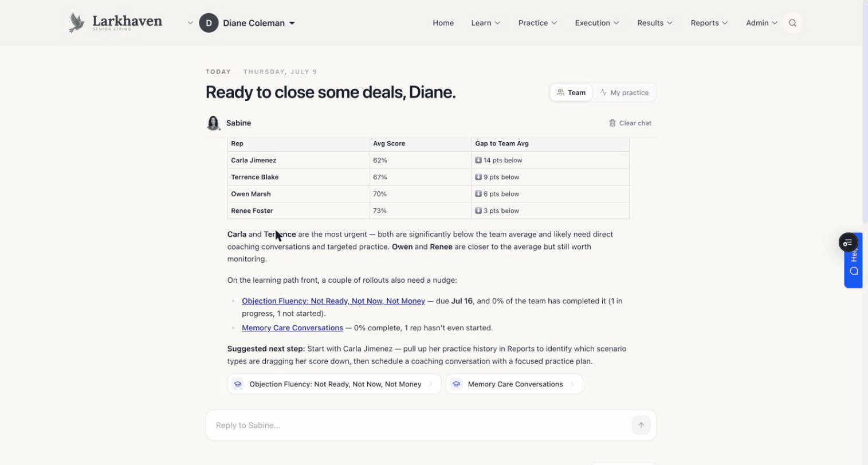Image resolution: width=868 pixels, height=465 pixels.
Task: Click the Clear chat trash icon
Action: click(x=612, y=123)
